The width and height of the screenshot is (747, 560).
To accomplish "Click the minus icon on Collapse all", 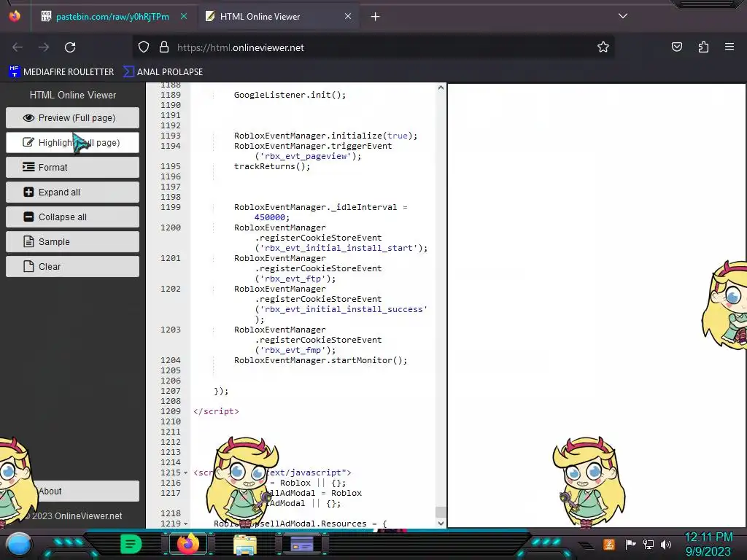I will tap(28, 217).
